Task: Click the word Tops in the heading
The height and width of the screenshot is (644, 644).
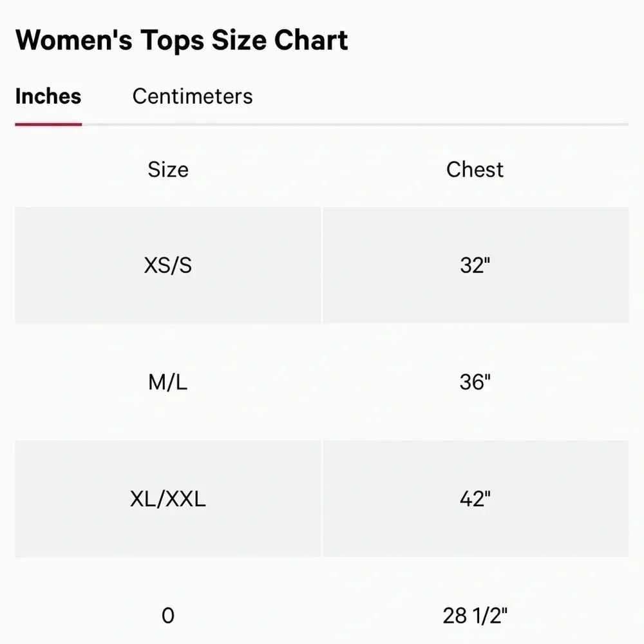Action: (x=173, y=41)
